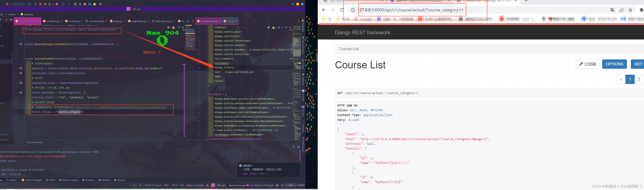This screenshot has height=190, width=644.
Task: Click warning count indicator in left editor
Action: tap(174, 27)
